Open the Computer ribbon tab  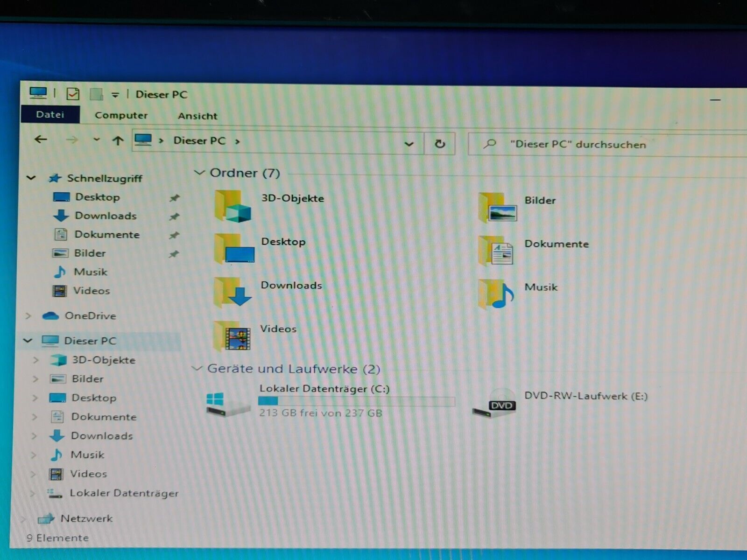[121, 115]
